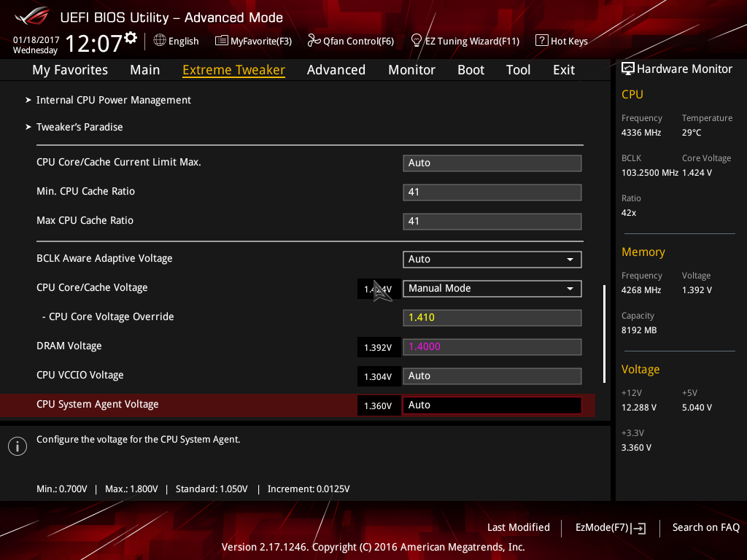
Task: Click CPU Core/Cache Current Limit Max. field
Action: click(x=492, y=163)
